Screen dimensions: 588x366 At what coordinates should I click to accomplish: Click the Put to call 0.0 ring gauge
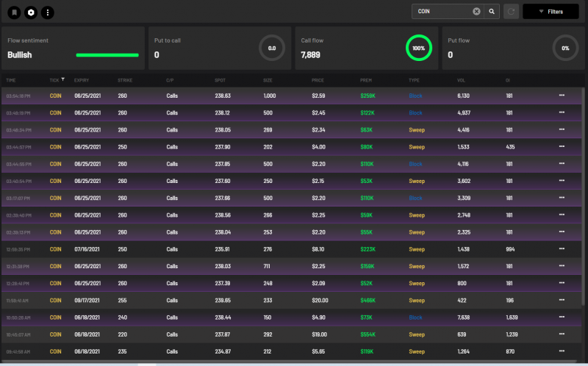(x=272, y=48)
